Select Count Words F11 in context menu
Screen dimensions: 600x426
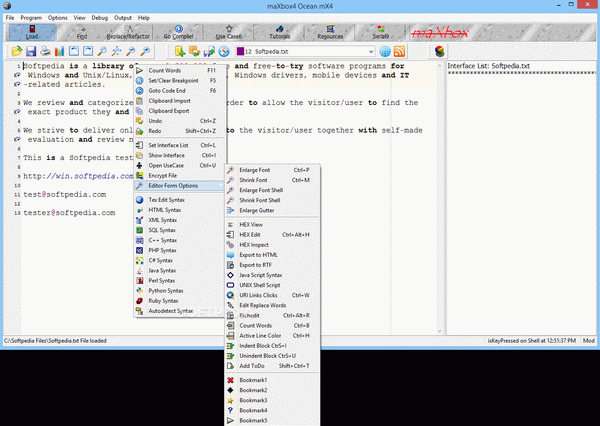tap(180, 70)
